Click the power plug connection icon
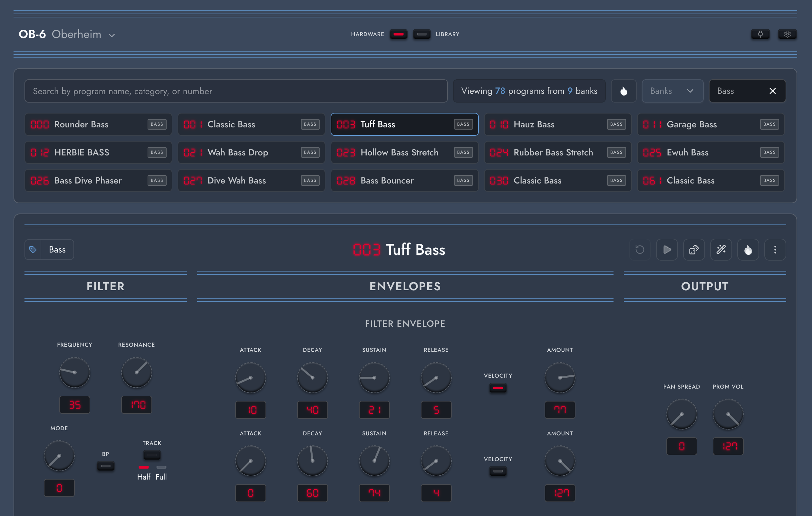 760,34
